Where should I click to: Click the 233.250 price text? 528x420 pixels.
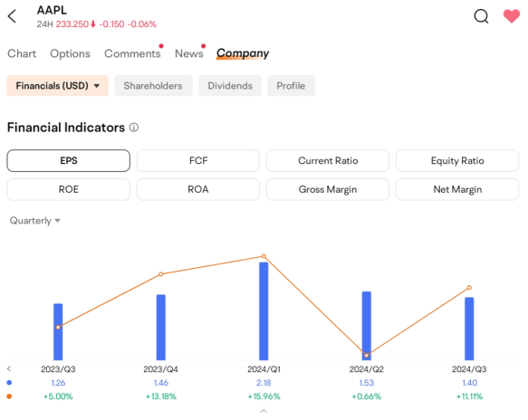[72, 24]
